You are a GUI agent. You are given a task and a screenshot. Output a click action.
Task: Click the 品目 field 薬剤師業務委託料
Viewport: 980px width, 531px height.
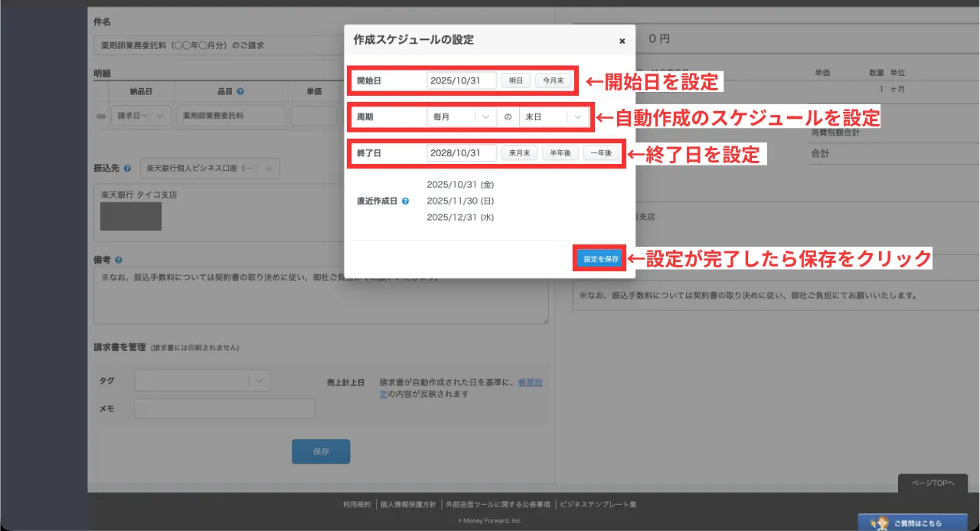pos(230,116)
